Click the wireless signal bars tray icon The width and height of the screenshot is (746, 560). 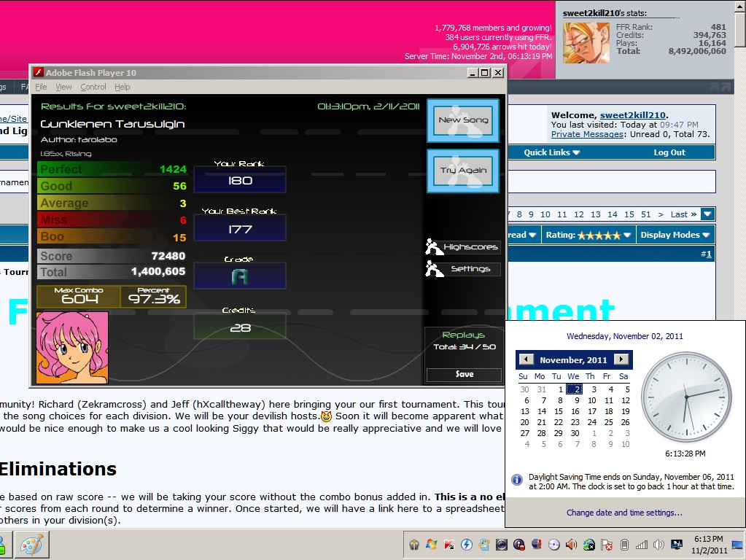pos(642,545)
